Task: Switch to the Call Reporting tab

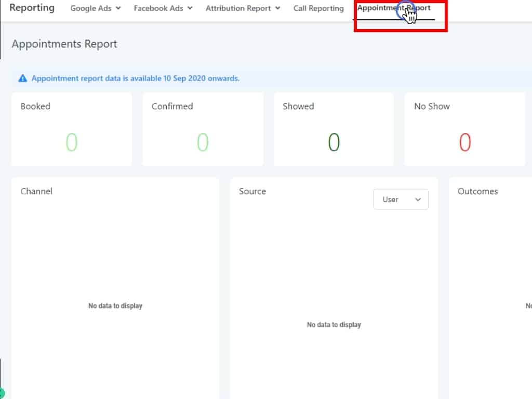Action: [318, 8]
